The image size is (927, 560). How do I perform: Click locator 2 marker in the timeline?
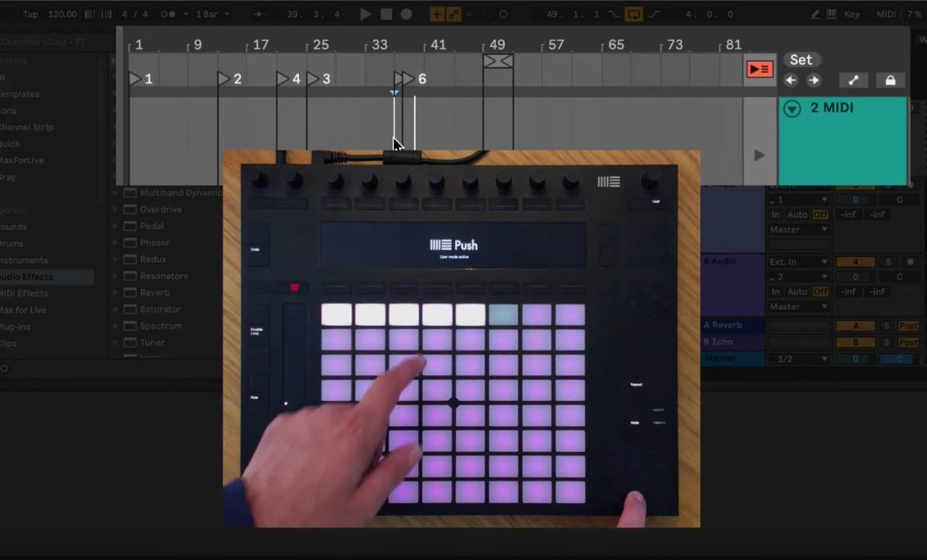[224, 79]
